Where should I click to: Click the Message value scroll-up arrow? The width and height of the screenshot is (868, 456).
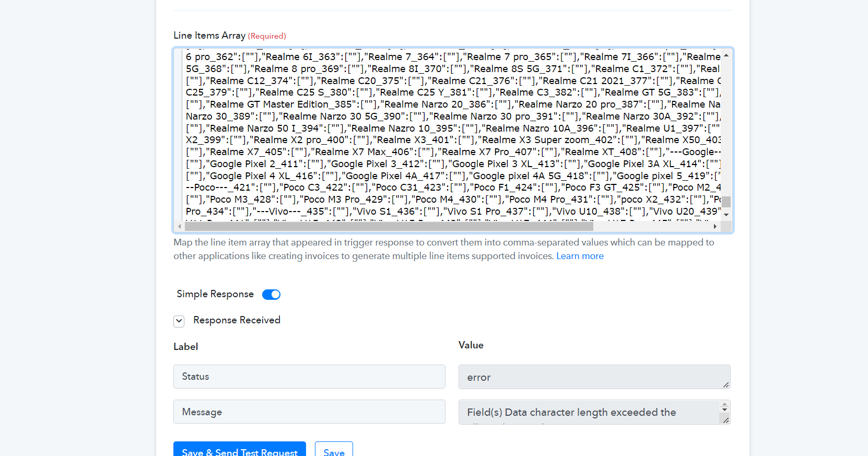724,404
